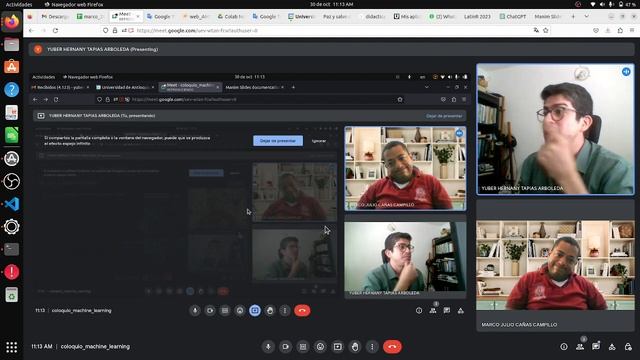Click the meeting name coloquio_machine_learning at bottom left

(95, 347)
